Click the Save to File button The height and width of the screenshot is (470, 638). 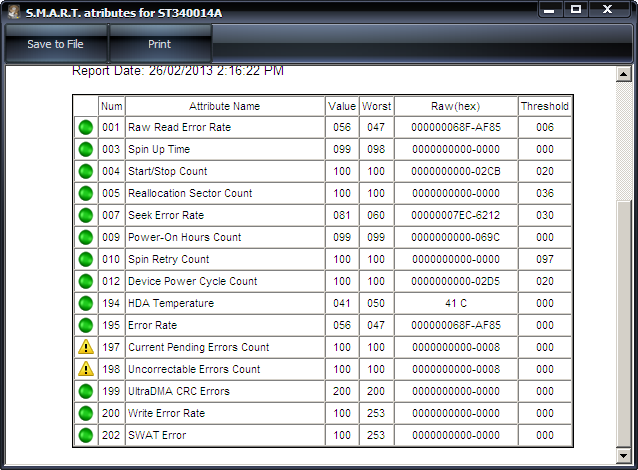(55, 44)
